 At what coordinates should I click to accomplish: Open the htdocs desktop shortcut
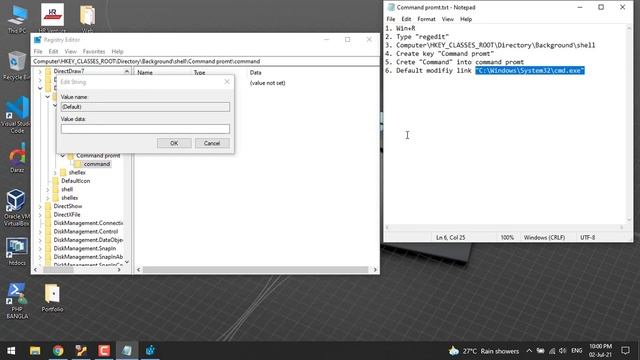point(17,251)
